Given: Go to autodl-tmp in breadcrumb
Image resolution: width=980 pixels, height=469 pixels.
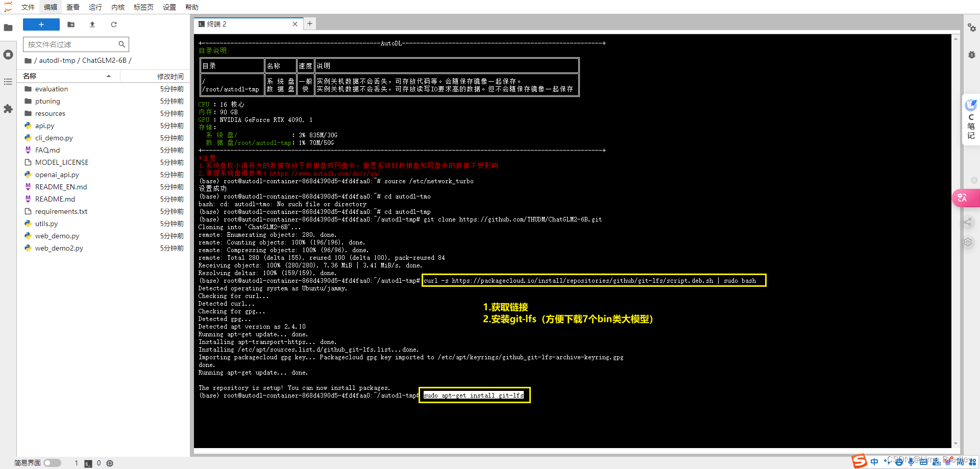Looking at the screenshot, I should (57, 60).
